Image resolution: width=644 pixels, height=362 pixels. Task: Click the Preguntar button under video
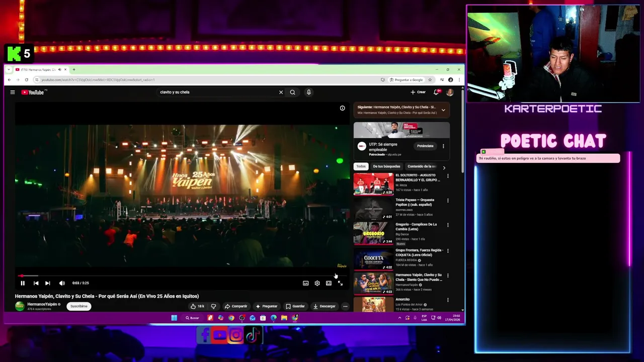tap(266, 306)
